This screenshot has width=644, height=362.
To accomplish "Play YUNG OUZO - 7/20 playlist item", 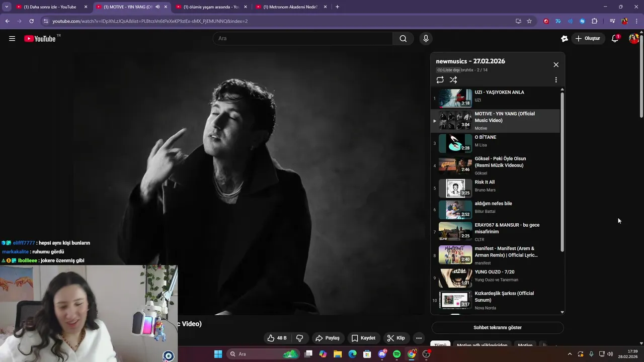I will tap(495, 278).
